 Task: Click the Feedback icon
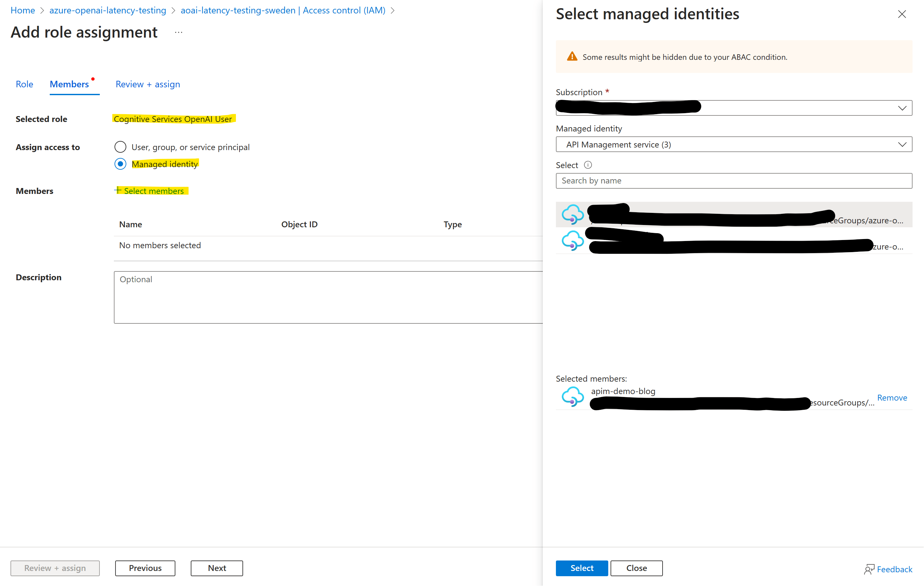pos(869,569)
